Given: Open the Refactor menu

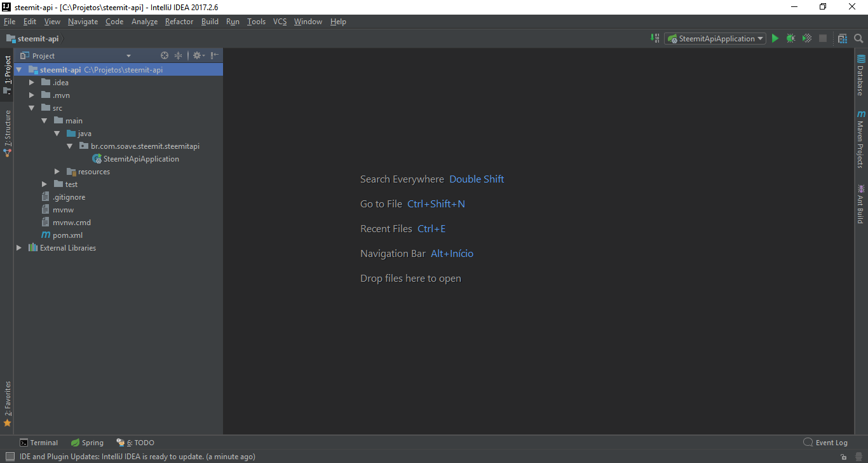Looking at the screenshot, I should click(x=179, y=22).
